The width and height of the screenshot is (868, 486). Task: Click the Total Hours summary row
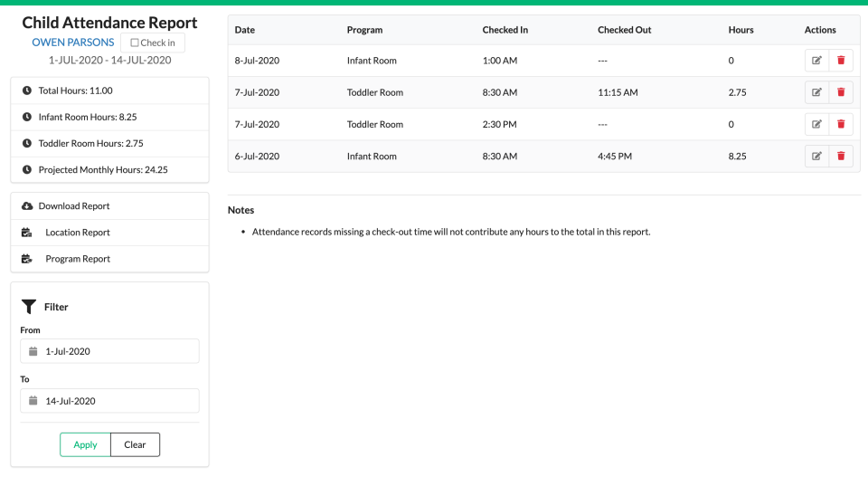[x=109, y=91]
